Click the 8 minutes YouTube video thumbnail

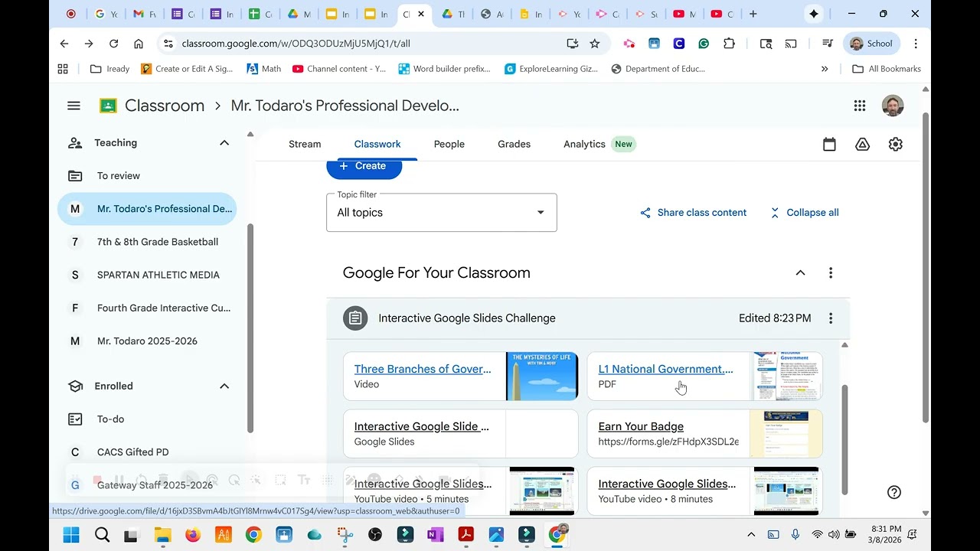coord(786,491)
